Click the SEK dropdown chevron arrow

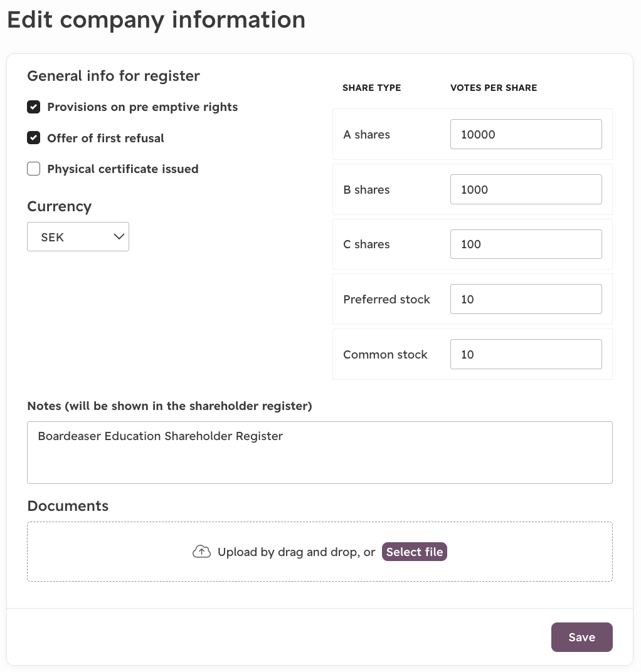(x=119, y=236)
